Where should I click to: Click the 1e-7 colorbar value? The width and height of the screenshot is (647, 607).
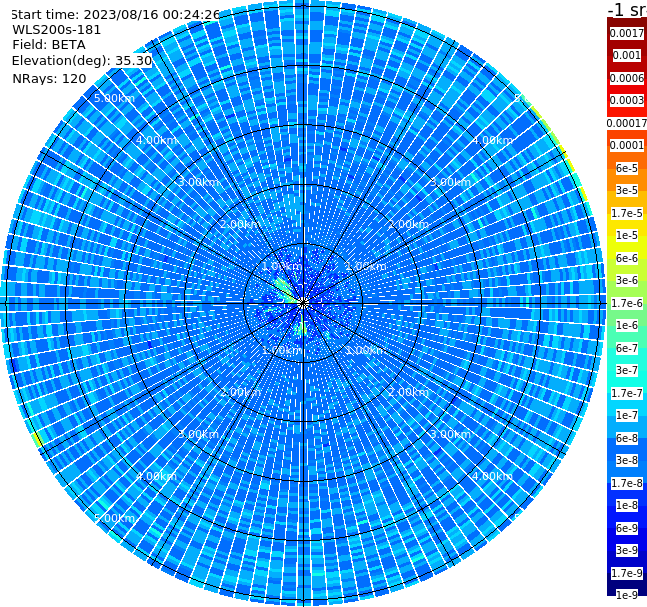click(x=627, y=416)
